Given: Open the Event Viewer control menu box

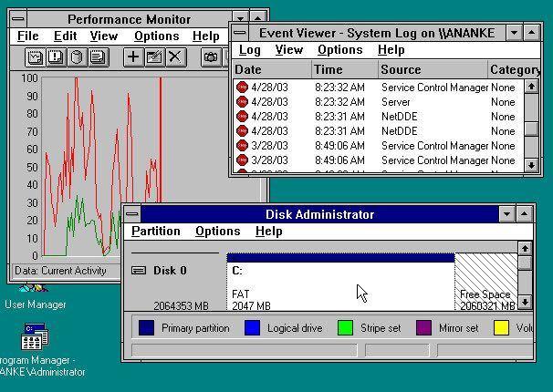Looking at the screenshot, I should click(x=240, y=32).
